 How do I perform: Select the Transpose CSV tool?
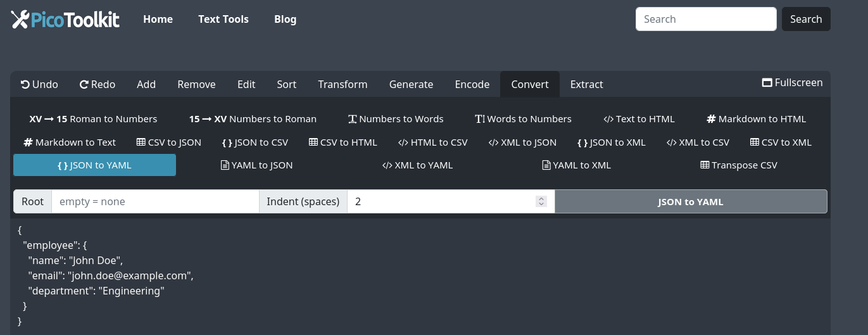738,165
